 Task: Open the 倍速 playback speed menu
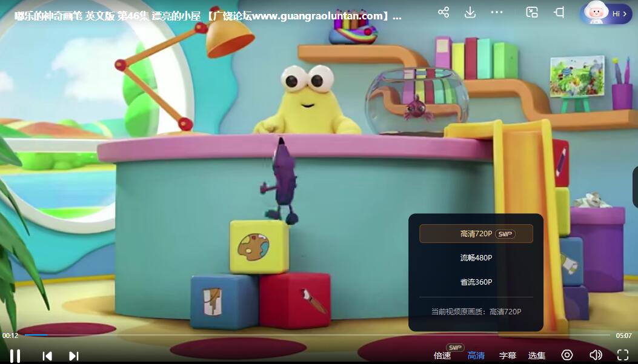(442, 356)
